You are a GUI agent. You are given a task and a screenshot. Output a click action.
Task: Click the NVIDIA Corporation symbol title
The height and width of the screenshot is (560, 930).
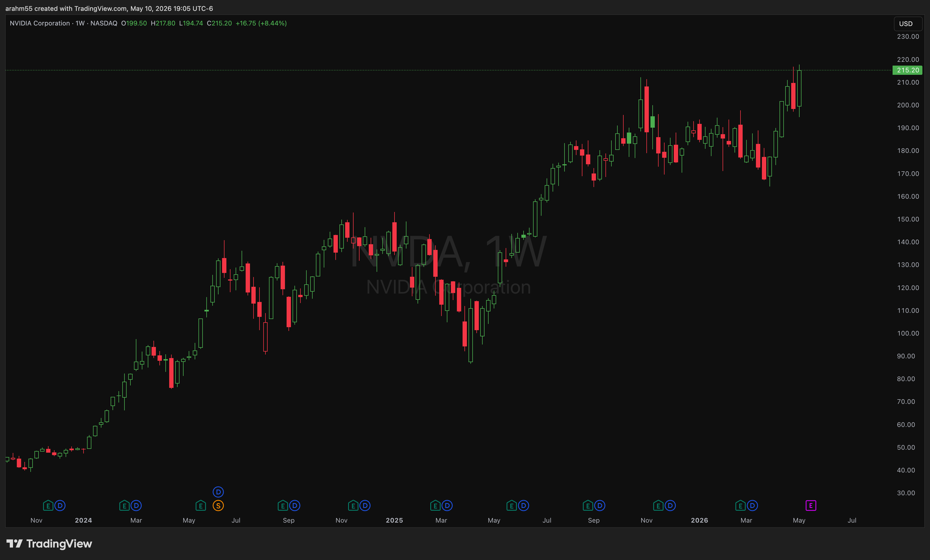pos(40,23)
